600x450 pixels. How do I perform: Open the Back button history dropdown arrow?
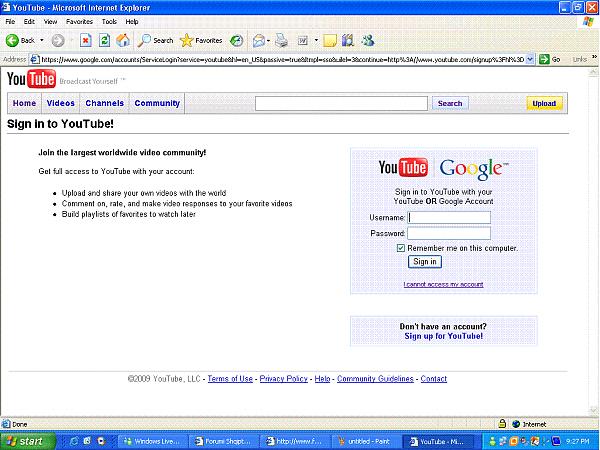pos(42,40)
